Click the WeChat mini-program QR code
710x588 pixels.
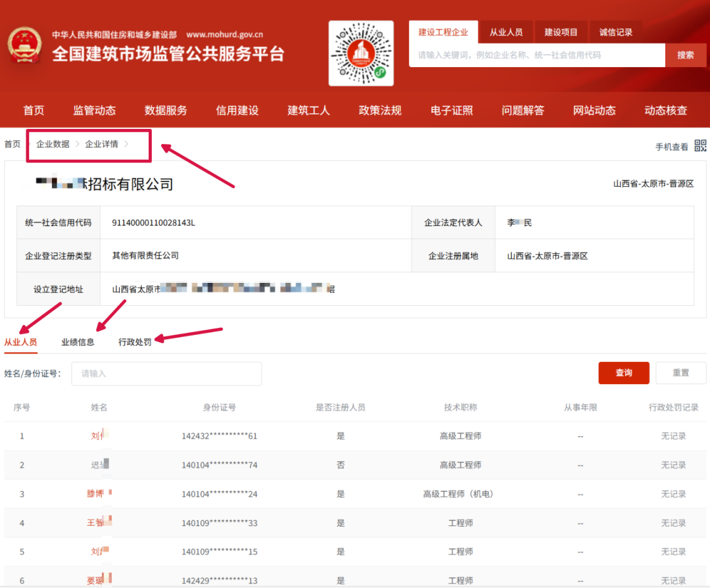[361, 53]
